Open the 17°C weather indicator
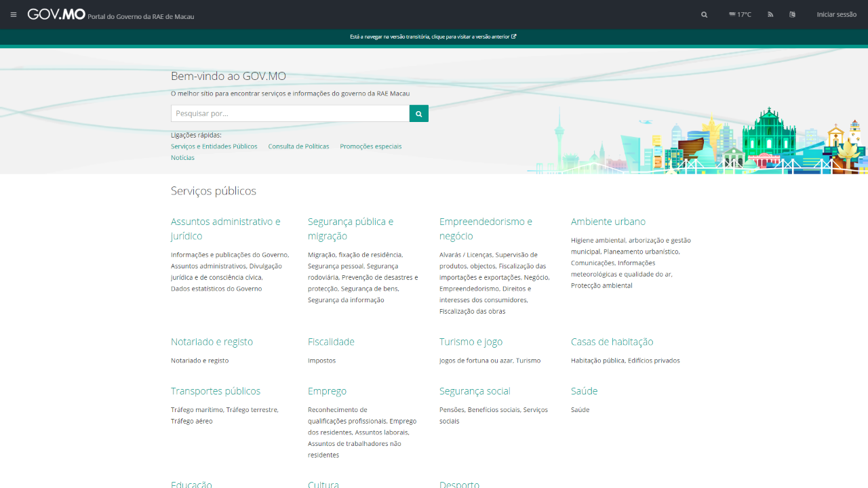This screenshot has width=868, height=488. coord(740,14)
